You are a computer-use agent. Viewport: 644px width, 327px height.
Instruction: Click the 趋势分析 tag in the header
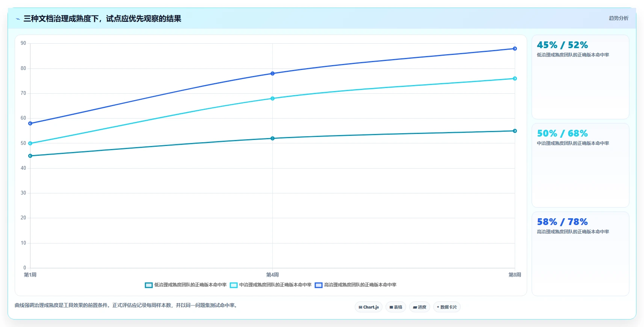pos(618,18)
